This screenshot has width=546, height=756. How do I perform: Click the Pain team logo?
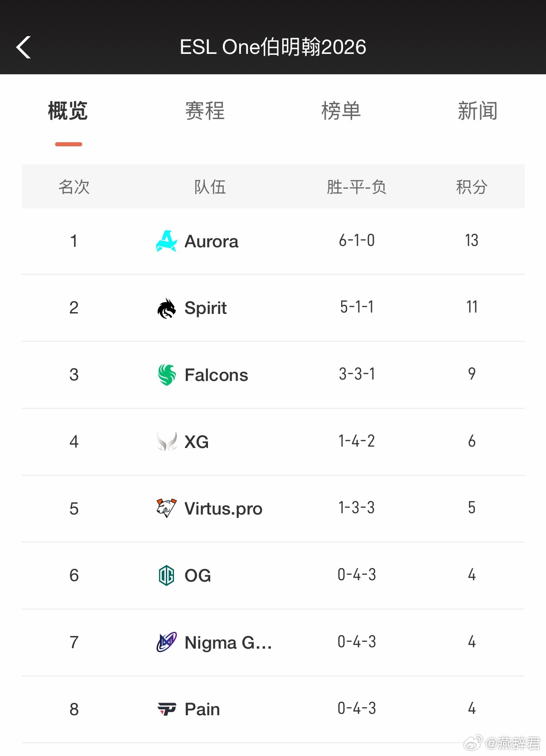tap(166, 709)
